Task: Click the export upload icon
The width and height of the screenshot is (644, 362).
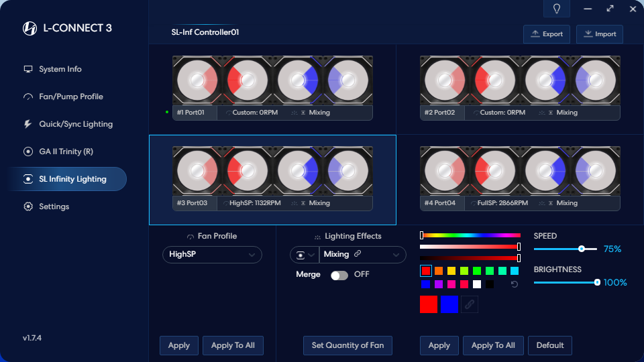Action: [535, 34]
